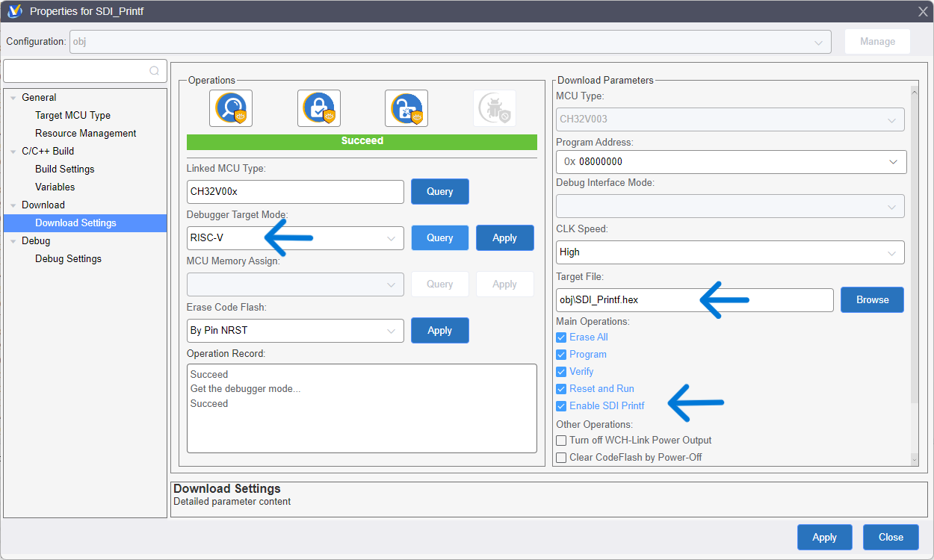The width and height of the screenshot is (934, 560).
Task: Click the greyed-out bug debug icon
Action: point(494,108)
